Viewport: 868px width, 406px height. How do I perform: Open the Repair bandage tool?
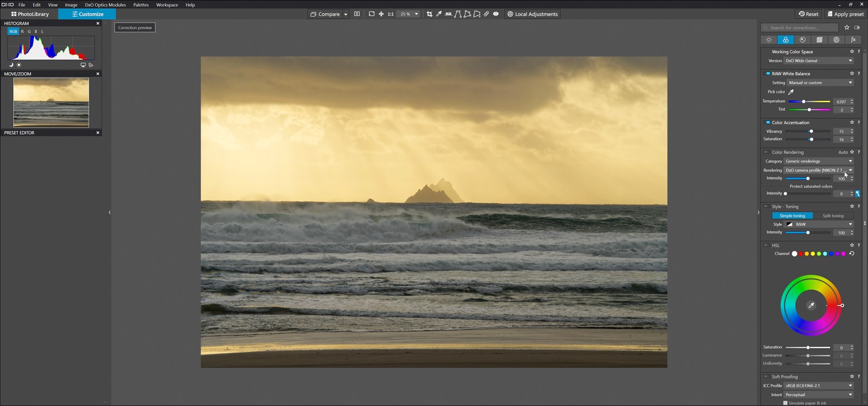point(486,14)
